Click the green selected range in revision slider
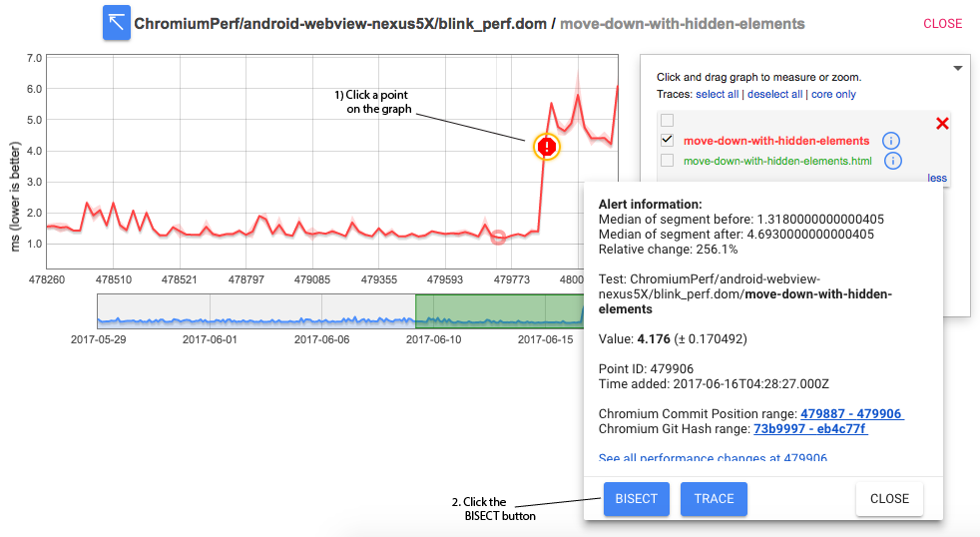Screen dimensions: 980x537 [x=499, y=310]
